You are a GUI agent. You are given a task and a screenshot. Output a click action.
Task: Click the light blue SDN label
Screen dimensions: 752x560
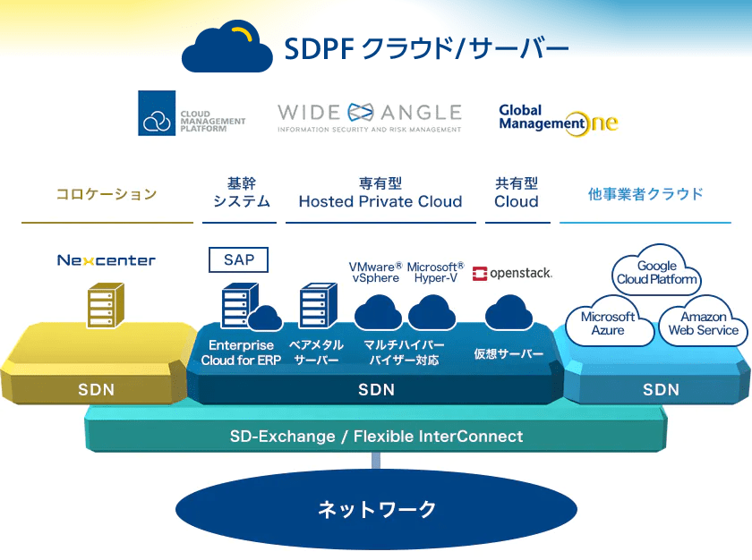pos(661,389)
